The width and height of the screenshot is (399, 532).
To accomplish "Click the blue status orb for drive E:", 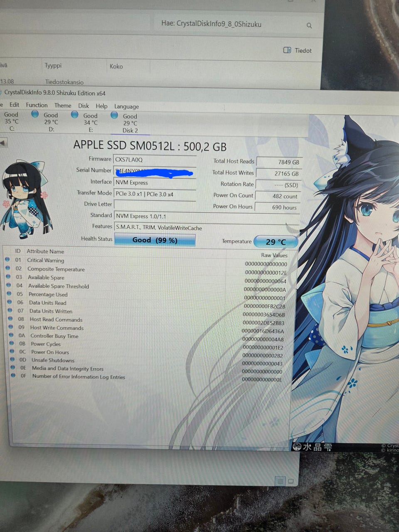I will tap(75, 114).
